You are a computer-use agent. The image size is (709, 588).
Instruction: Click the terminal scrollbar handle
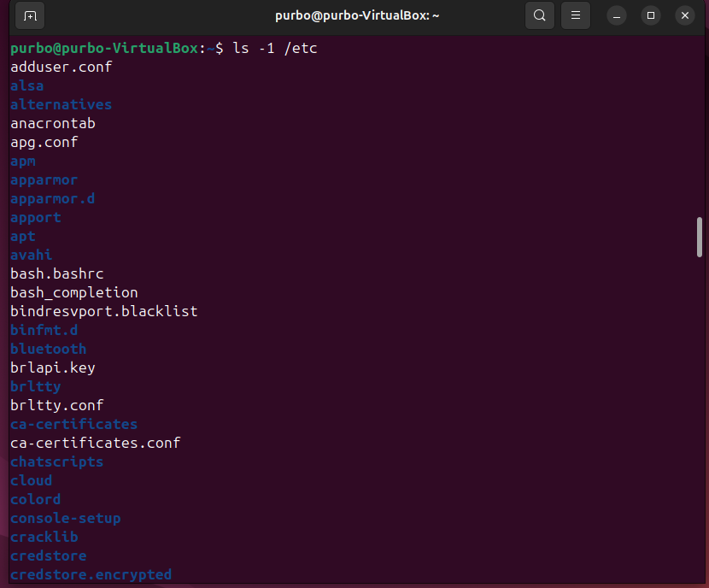[700, 237]
